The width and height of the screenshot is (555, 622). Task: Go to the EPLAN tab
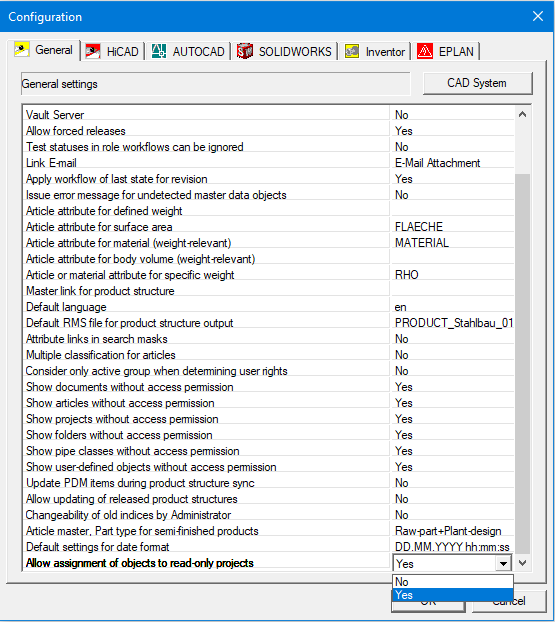[x=446, y=52]
